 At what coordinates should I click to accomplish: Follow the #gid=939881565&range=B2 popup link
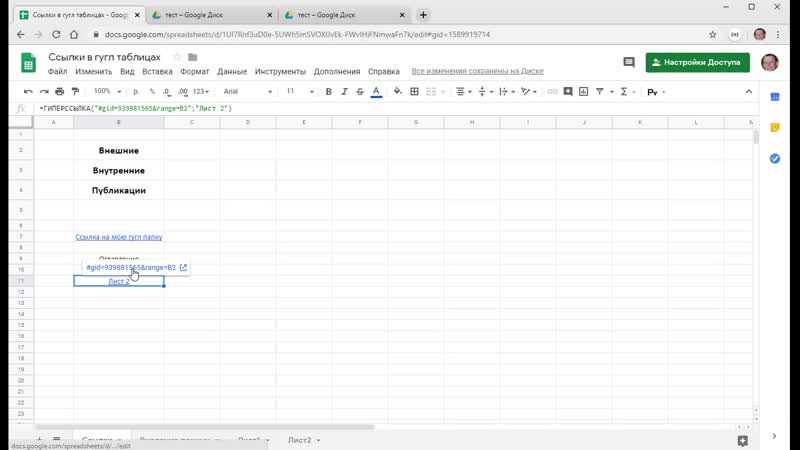[131, 267]
